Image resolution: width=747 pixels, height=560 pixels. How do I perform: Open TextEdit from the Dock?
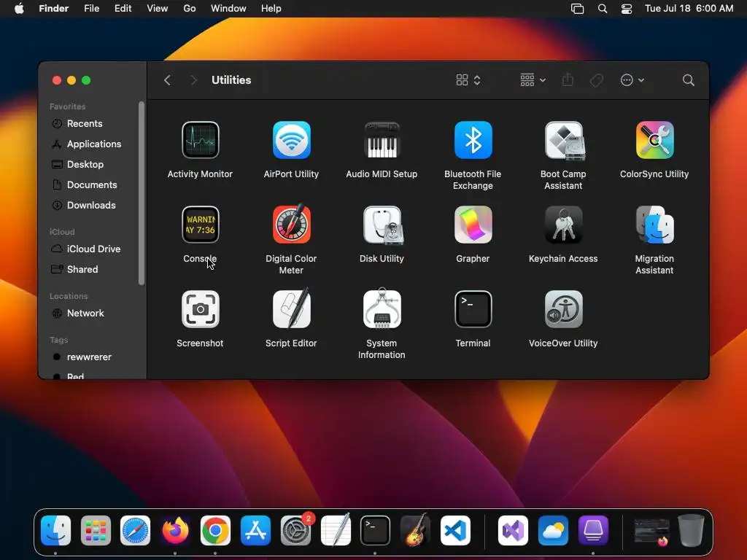(336, 529)
